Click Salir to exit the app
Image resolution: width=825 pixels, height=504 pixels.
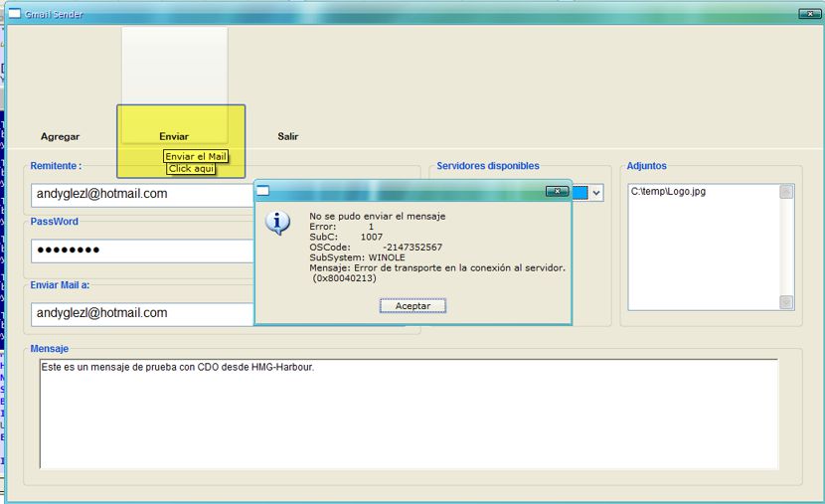pos(288,136)
